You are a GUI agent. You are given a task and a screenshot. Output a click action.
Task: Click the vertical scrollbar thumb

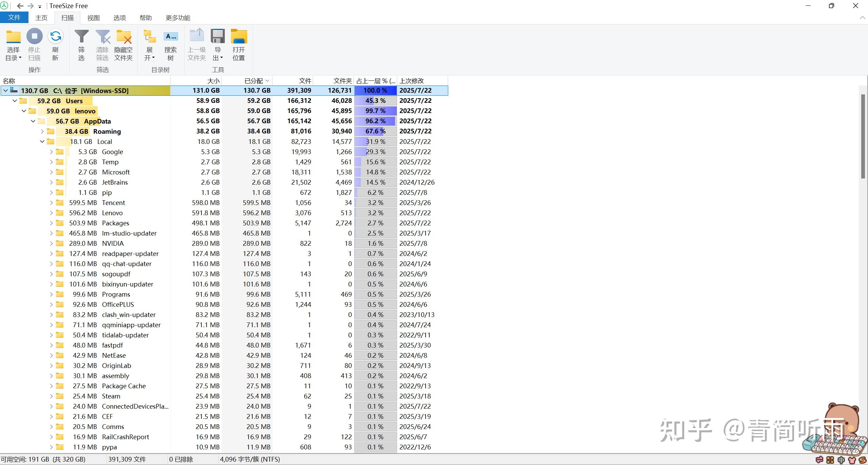coord(863,136)
